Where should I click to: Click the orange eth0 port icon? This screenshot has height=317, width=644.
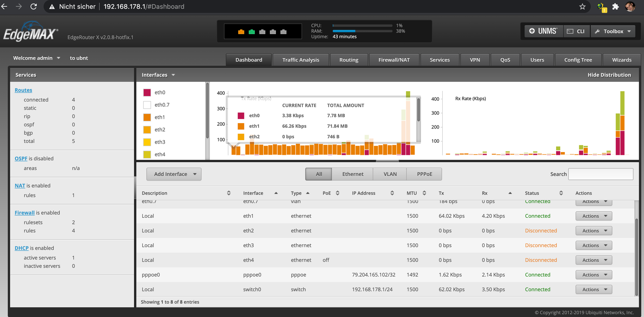(x=241, y=32)
